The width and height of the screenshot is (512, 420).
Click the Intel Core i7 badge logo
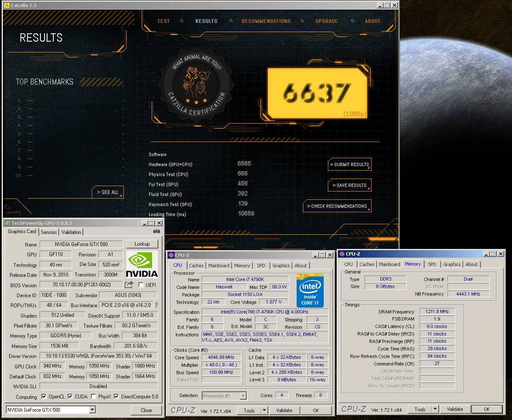point(310,291)
